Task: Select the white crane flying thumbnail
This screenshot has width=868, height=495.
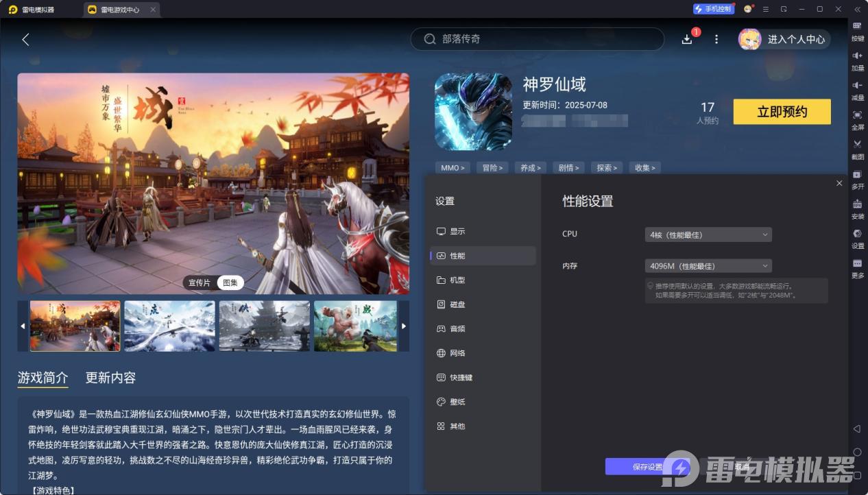Action: click(169, 326)
